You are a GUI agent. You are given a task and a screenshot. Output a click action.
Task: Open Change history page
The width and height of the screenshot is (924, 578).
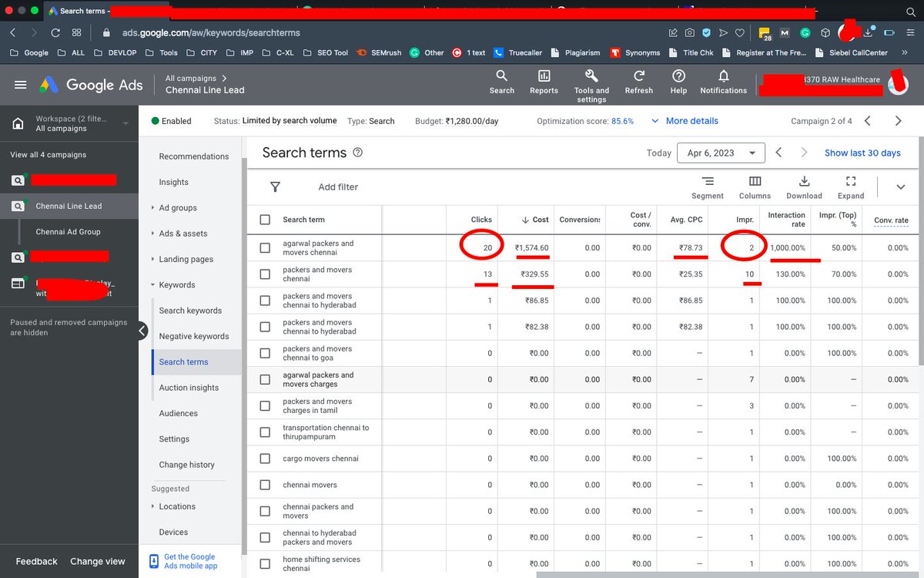point(186,465)
